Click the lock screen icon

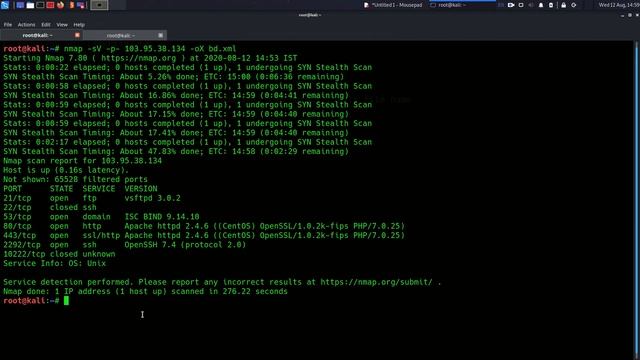click(x=564, y=5)
